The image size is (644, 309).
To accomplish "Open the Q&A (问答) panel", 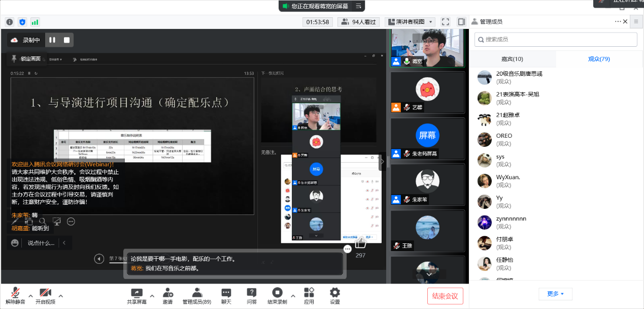I will [x=252, y=296].
